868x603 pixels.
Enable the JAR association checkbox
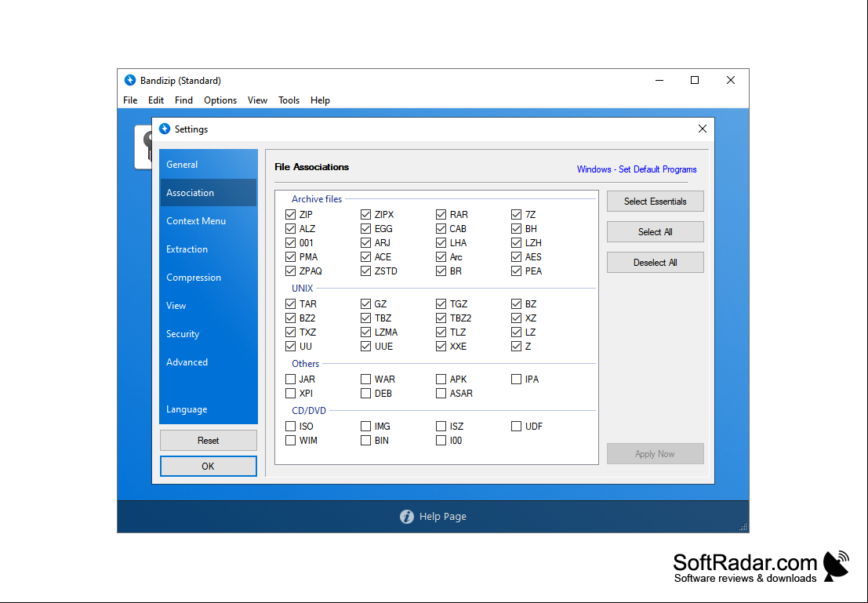coord(291,380)
